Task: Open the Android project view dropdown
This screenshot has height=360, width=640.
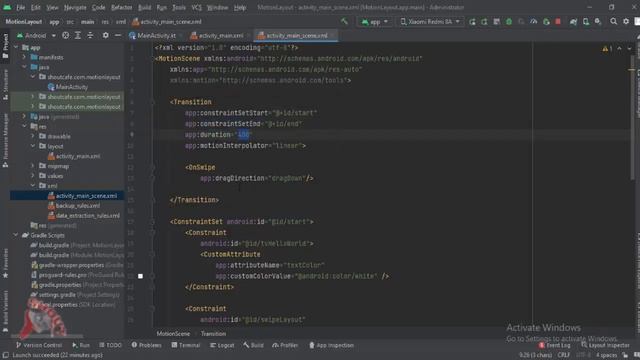Action: [x=36, y=36]
